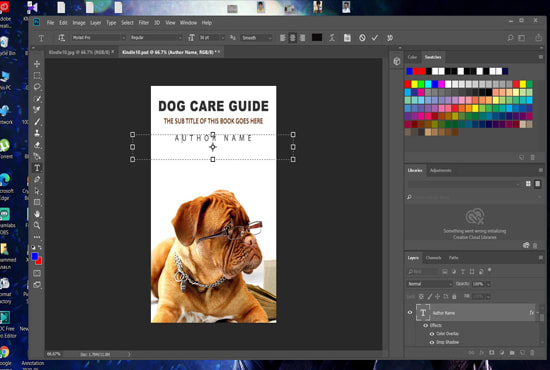This screenshot has width=550, height=370.
Task: Switch to the Paths tab
Action: tap(454, 258)
